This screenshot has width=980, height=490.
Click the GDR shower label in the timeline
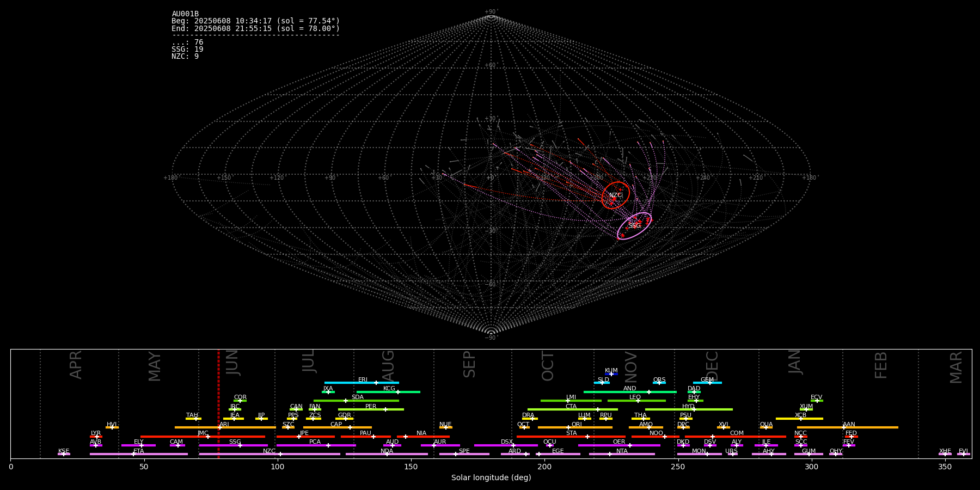345,415
